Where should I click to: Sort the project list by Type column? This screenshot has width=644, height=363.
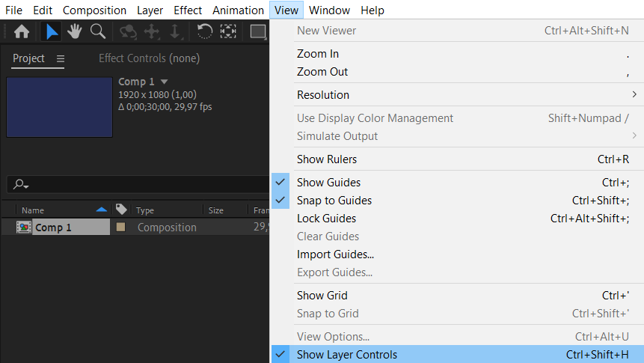click(145, 210)
